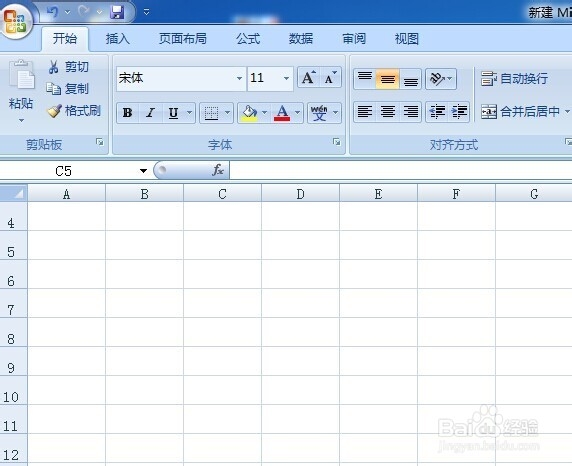The width and height of the screenshot is (572, 466).
Task: Increase font size with large A
Action: (309, 77)
